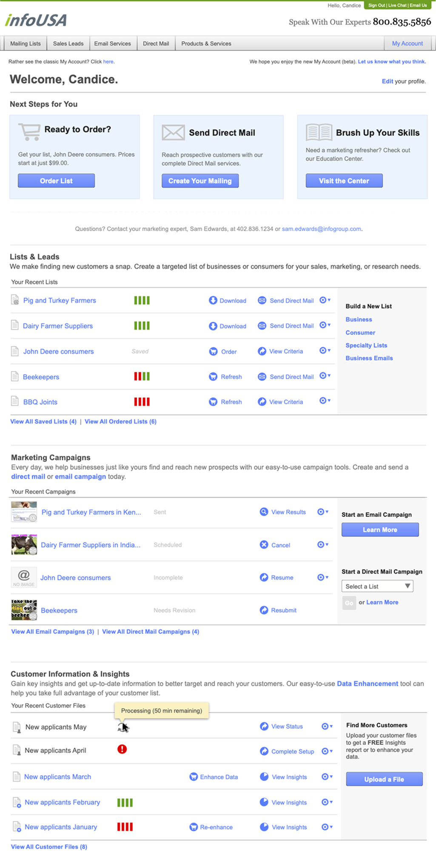This screenshot has width=436, height=868.
Task: Click Refresh cart icon for Beekeepers list
Action: tap(213, 376)
